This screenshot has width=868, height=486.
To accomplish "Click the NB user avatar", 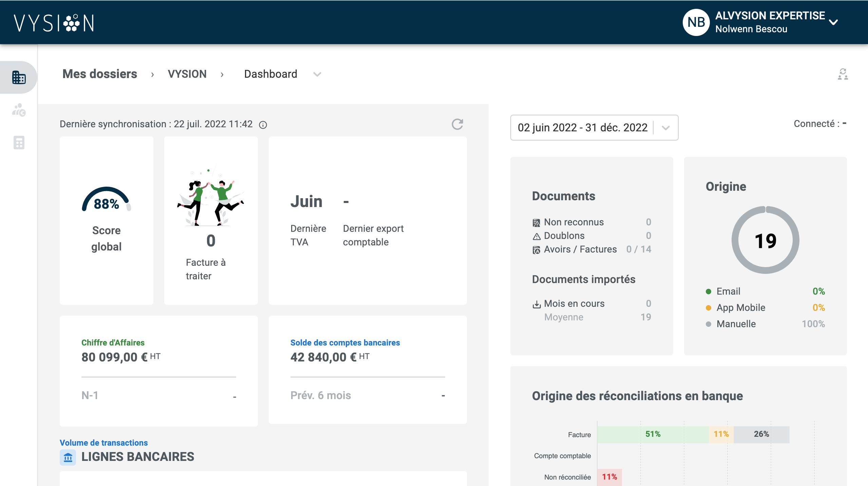I will pyautogui.click(x=696, y=22).
